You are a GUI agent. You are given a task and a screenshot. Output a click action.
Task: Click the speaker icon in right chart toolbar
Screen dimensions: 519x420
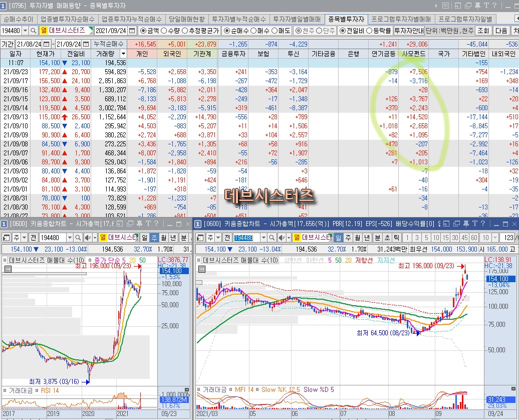282,238
